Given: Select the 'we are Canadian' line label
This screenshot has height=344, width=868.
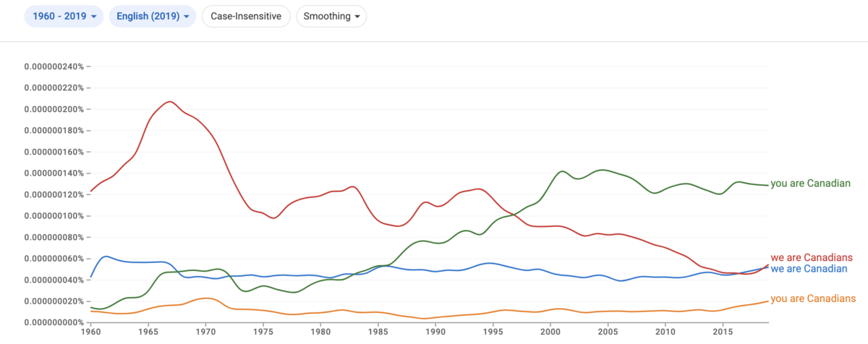Looking at the screenshot, I should (x=809, y=268).
